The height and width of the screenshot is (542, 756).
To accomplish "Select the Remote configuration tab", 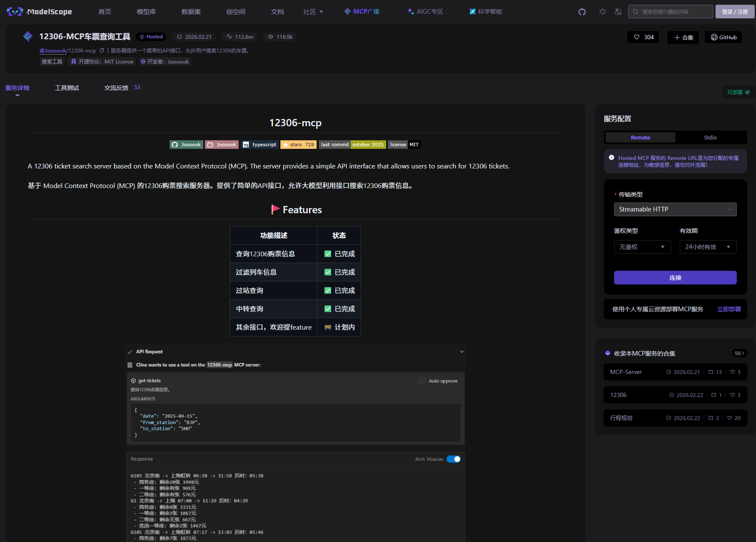I will 641,137.
